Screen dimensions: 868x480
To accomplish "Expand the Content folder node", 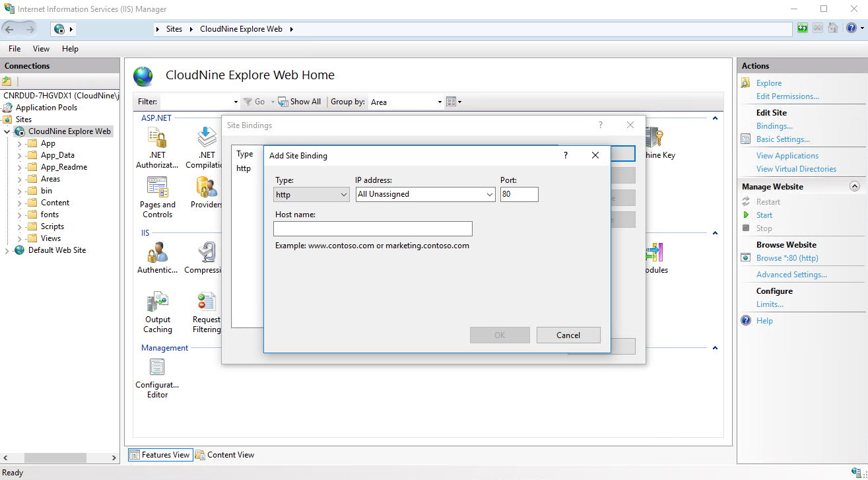I will click(20, 203).
